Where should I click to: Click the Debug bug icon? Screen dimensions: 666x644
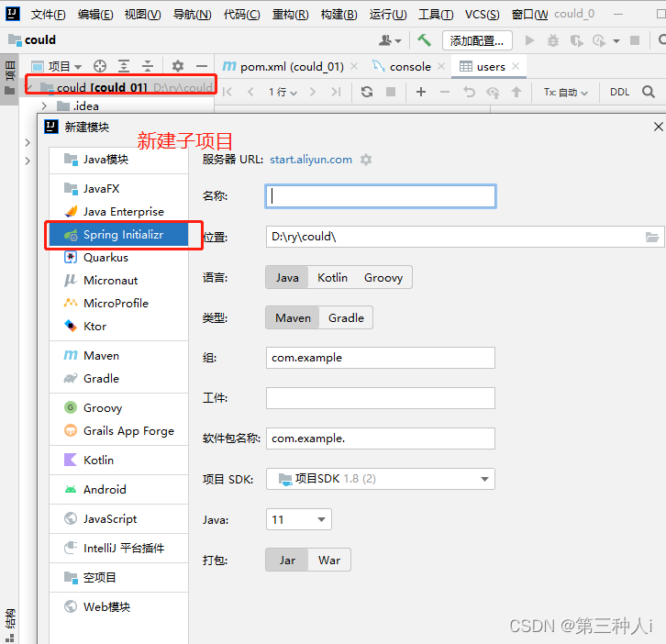552,40
